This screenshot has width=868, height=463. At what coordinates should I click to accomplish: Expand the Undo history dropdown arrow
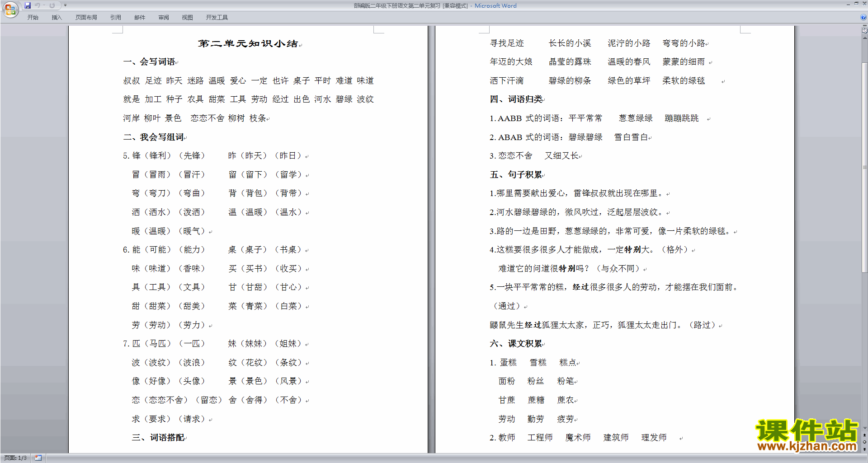pyautogui.click(x=44, y=5)
